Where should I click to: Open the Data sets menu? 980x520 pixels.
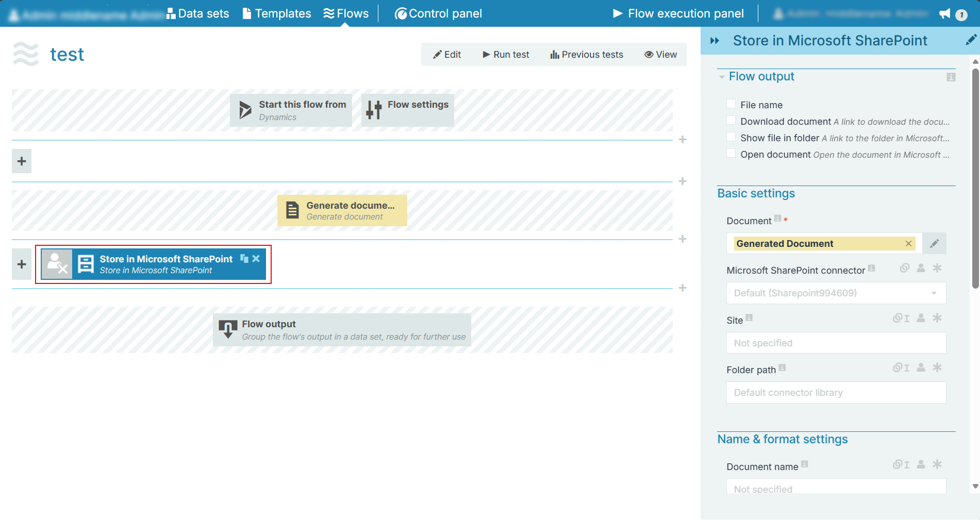(198, 13)
